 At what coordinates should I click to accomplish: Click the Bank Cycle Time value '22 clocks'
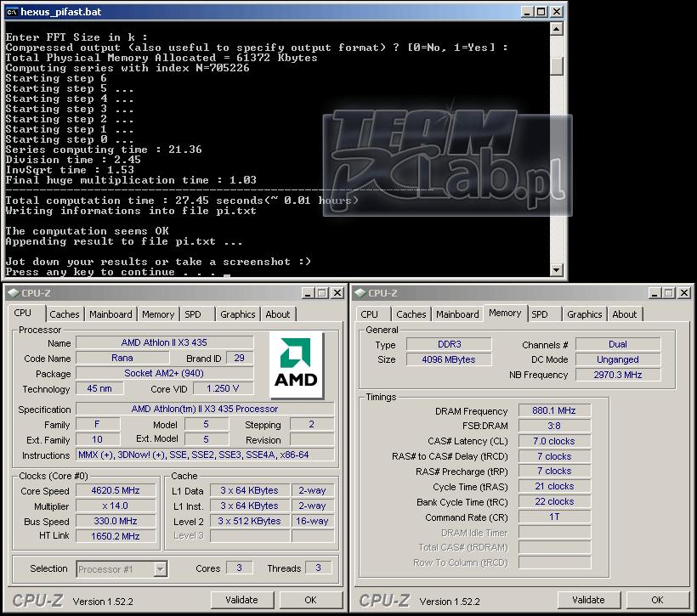click(x=554, y=502)
